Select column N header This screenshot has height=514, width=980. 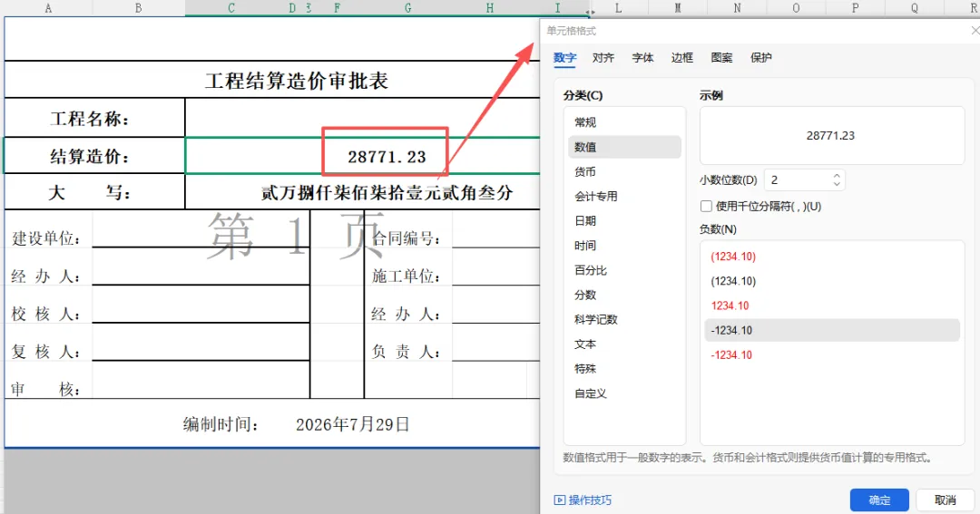coord(737,8)
